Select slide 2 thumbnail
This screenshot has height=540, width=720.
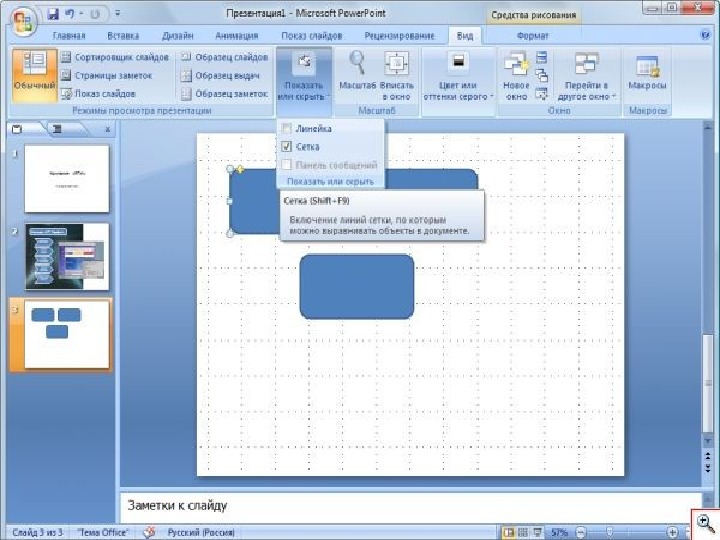[x=67, y=257]
